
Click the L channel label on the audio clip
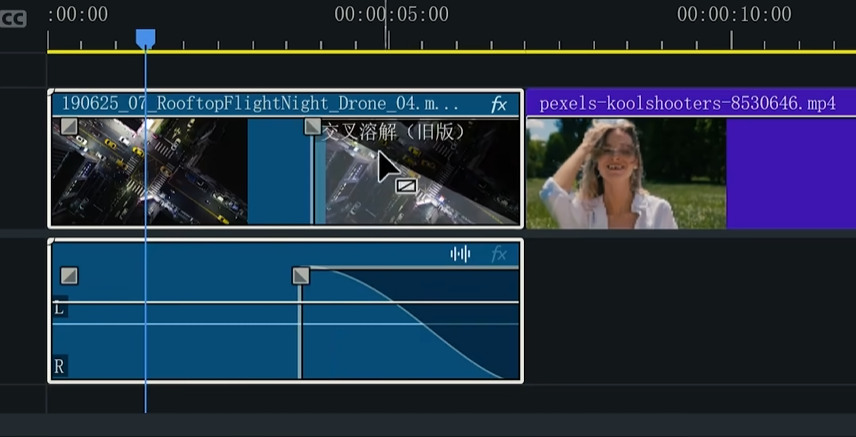[x=59, y=309]
